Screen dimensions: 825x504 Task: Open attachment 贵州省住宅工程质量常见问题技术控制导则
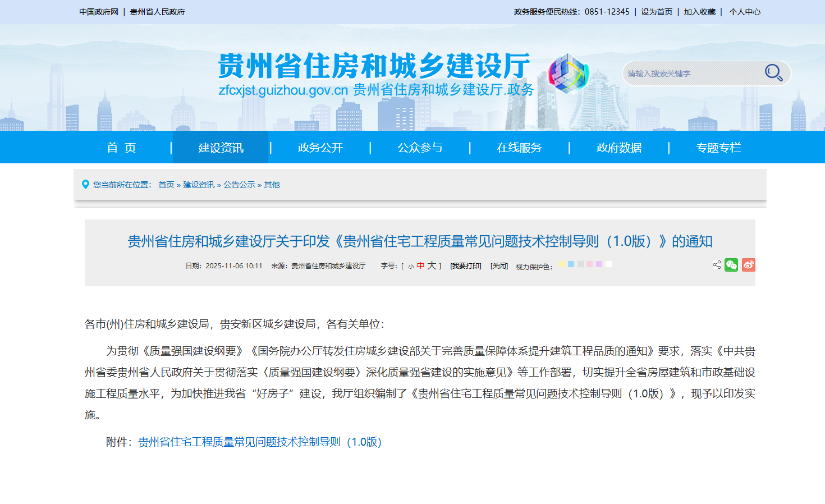[258, 442]
